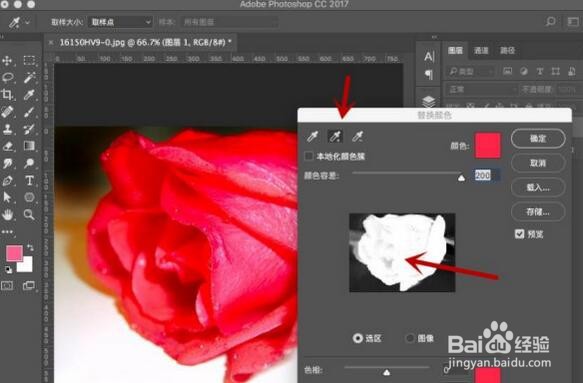The width and height of the screenshot is (583, 383).
Task: Enable the 本地化颜色簇 checkbox
Action: (x=309, y=156)
